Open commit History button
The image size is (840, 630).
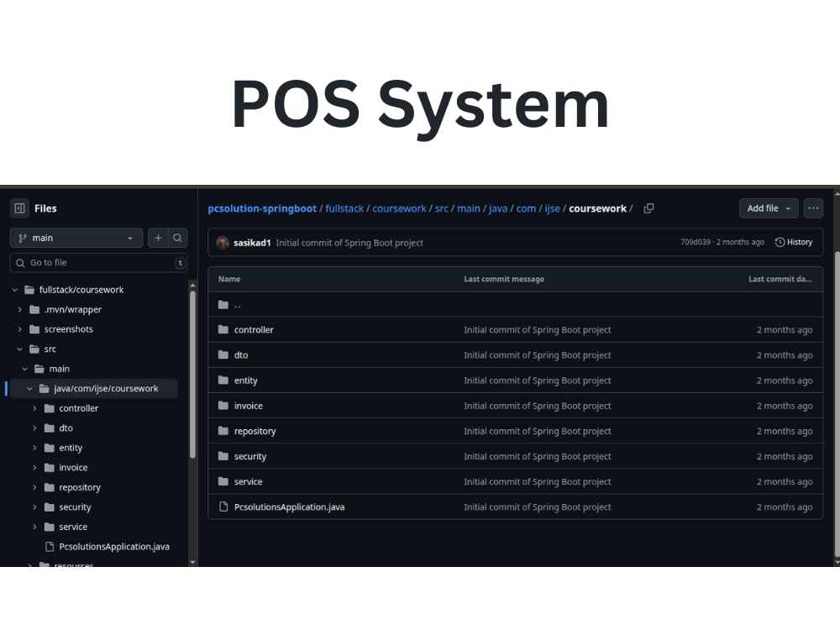click(x=794, y=242)
